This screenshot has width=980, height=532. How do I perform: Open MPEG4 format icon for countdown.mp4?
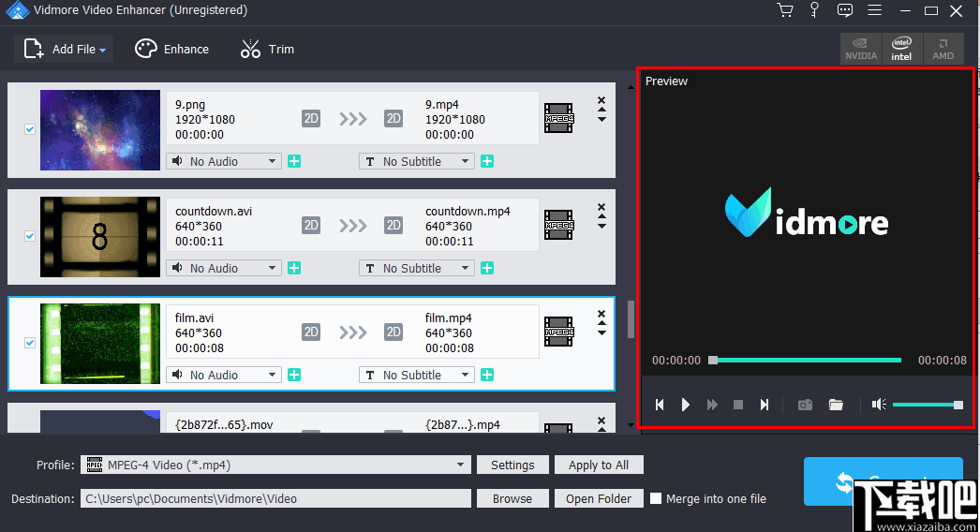click(x=558, y=225)
